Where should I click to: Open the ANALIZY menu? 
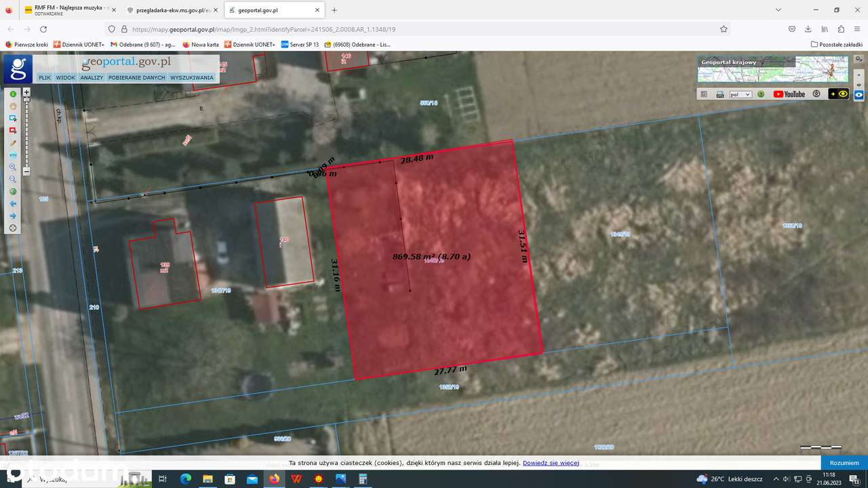[x=92, y=78]
